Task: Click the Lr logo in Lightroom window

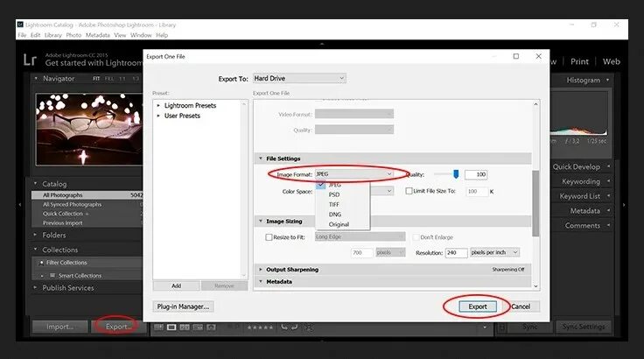Action: point(30,60)
